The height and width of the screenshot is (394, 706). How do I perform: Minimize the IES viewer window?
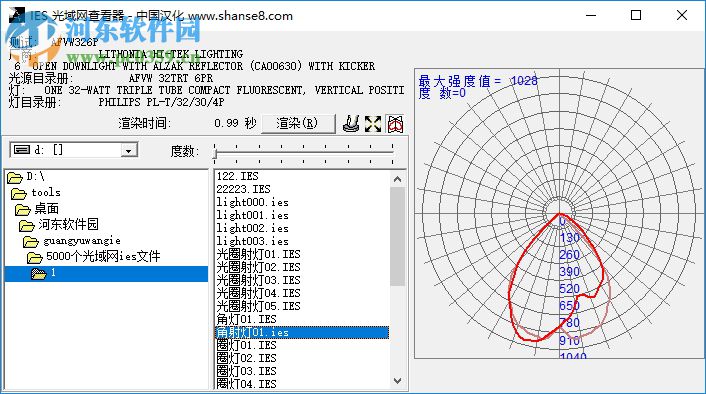591,15
